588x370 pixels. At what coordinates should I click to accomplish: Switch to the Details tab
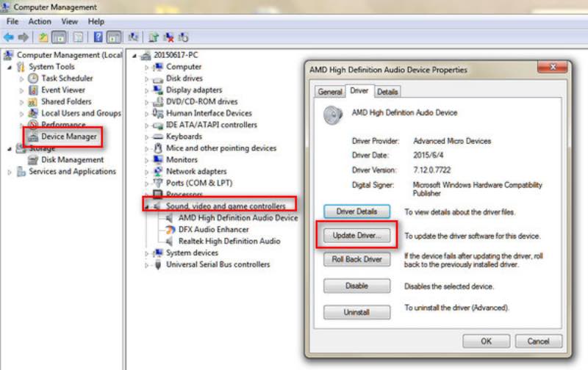click(x=387, y=92)
